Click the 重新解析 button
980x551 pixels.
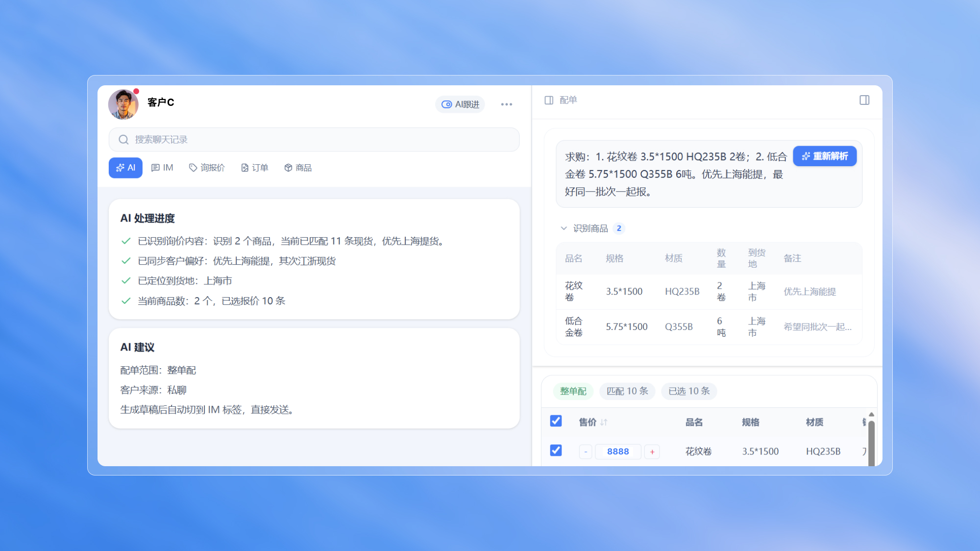pos(825,156)
